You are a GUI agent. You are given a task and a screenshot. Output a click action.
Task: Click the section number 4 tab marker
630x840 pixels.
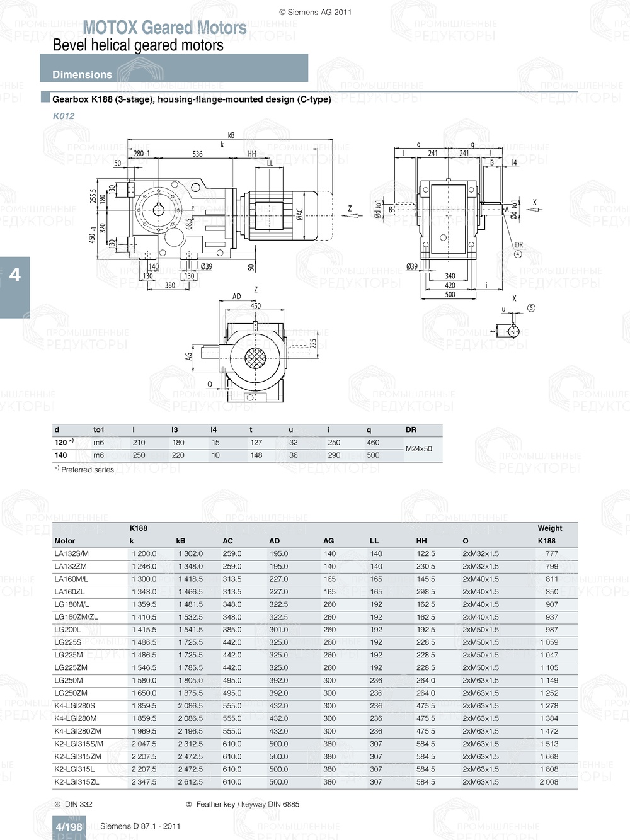point(14,275)
